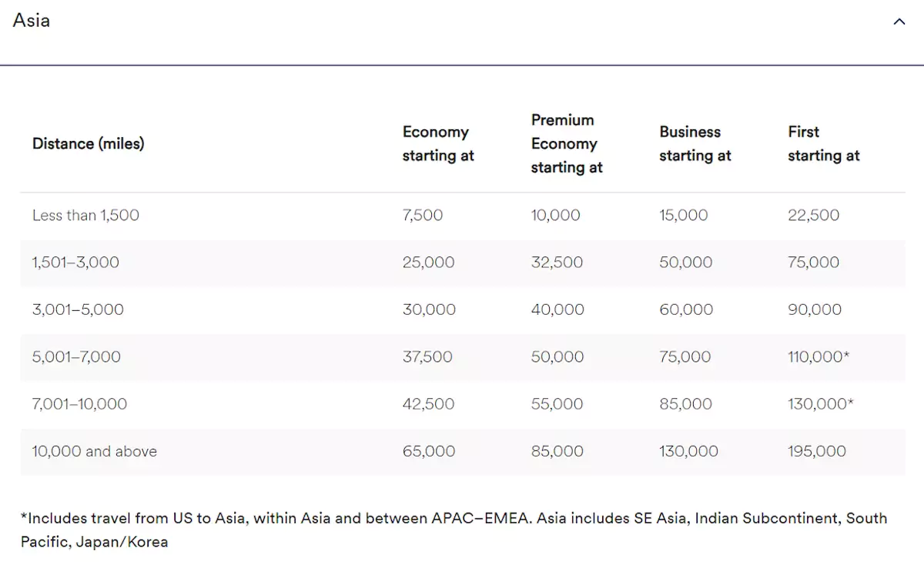
Task: Click the Business starting at header
Action: pyautogui.click(x=695, y=144)
